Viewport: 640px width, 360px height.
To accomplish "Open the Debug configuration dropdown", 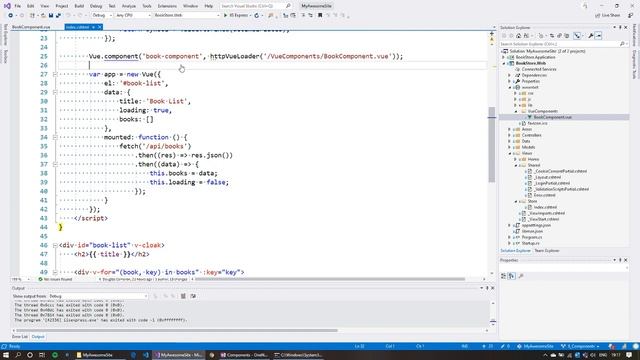I will [102, 15].
